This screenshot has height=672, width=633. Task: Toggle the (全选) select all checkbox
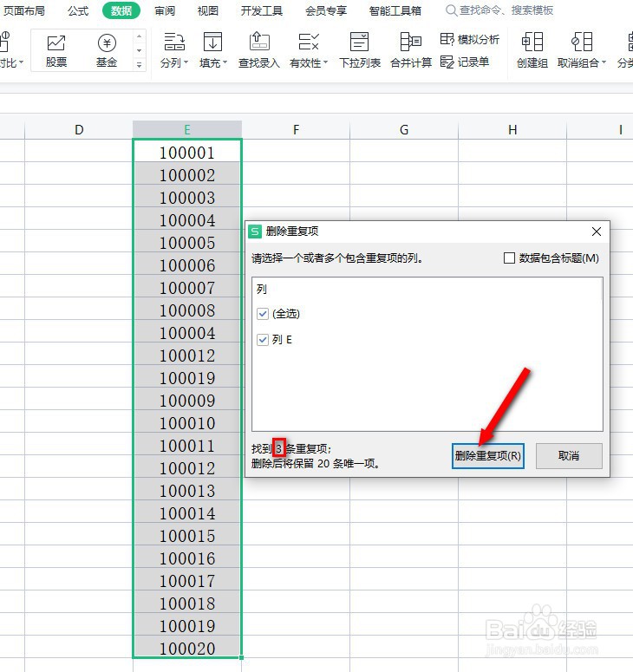pyautogui.click(x=263, y=314)
